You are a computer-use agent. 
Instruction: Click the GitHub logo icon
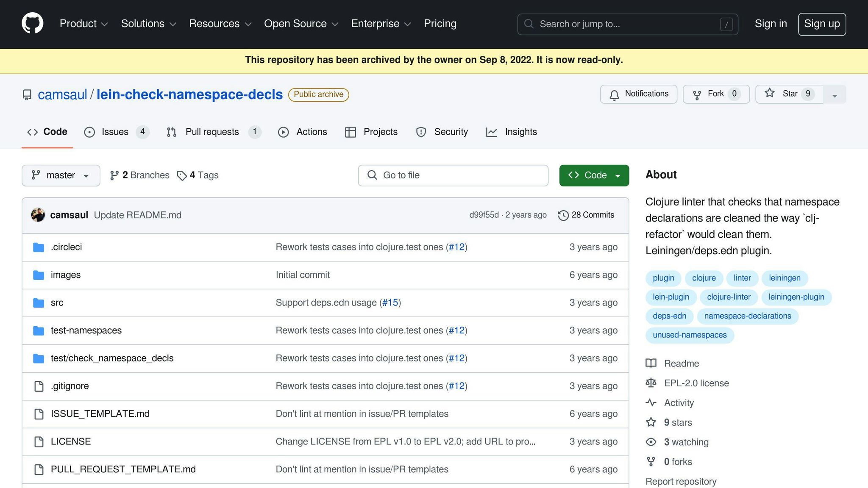click(33, 23)
